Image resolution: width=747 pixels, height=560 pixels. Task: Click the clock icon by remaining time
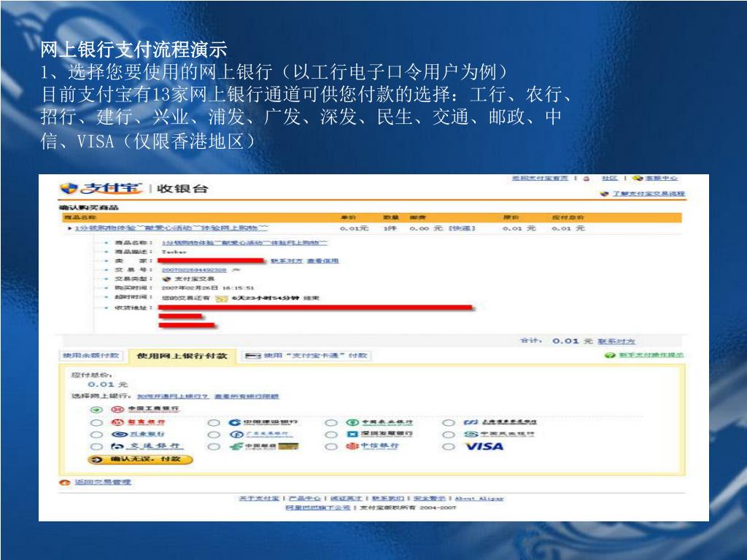tap(221, 298)
